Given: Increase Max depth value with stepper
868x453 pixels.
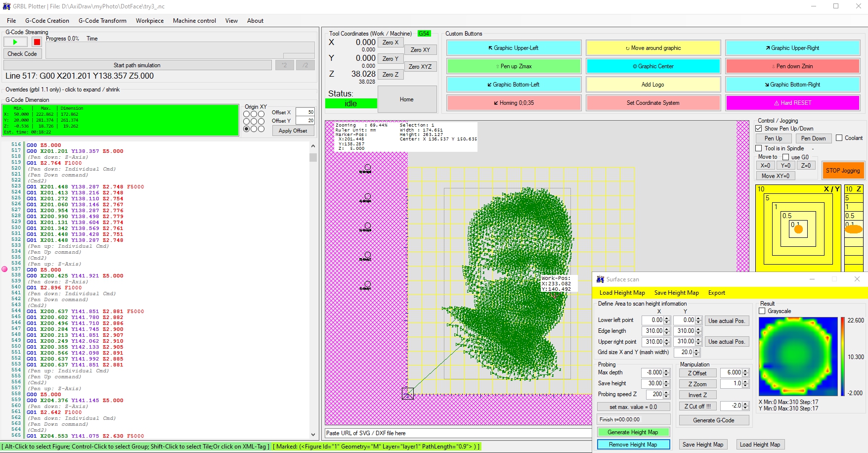Looking at the screenshot, I should 666,370.
